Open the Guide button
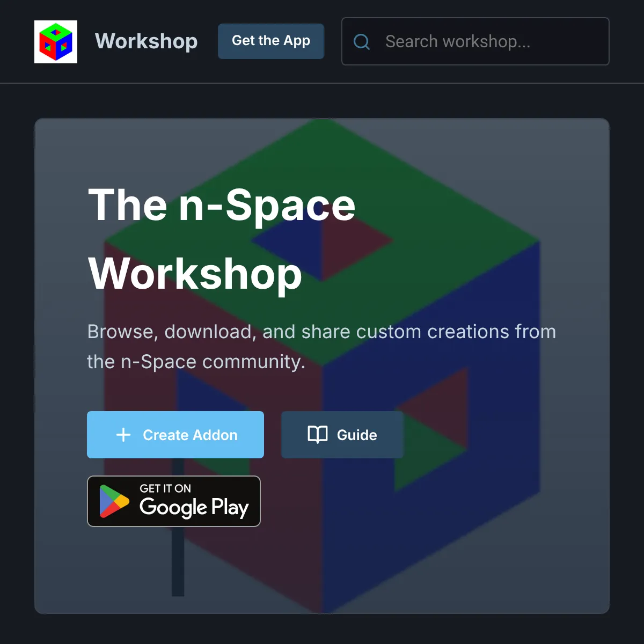This screenshot has width=644, height=644. [x=342, y=435]
